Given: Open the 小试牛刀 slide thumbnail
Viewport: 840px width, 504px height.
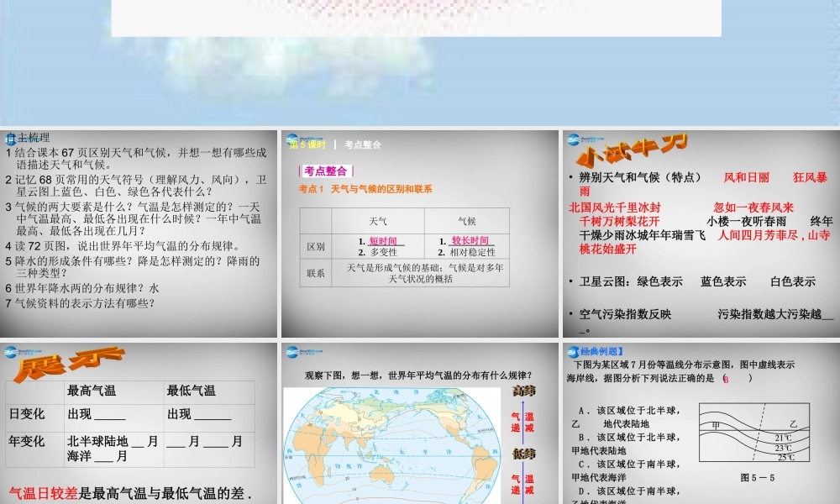Looking at the screenshot, I should (x=701, y=234).
